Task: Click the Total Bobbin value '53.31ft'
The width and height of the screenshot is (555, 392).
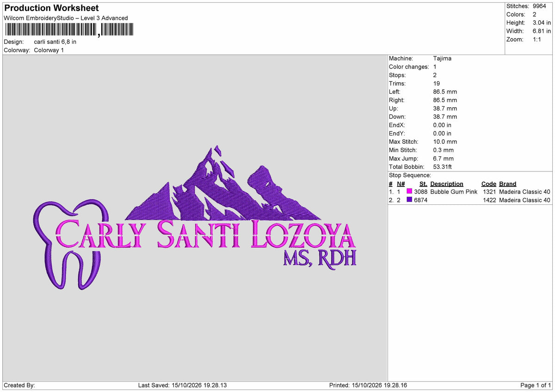Action: coord(443,166)
